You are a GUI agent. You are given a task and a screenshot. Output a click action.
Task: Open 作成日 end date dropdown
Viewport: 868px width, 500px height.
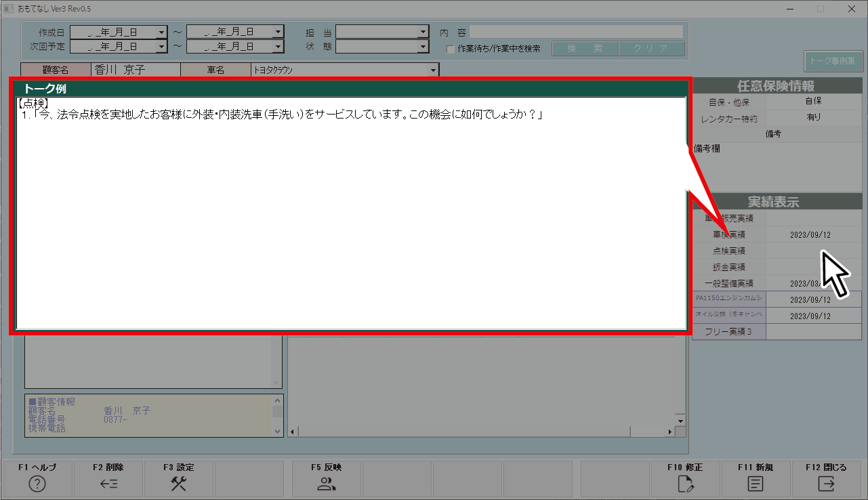[278, 32]
